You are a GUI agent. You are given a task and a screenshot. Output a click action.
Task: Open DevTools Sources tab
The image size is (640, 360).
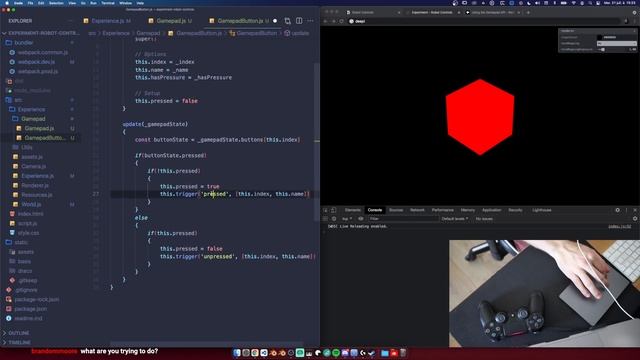tap(396, 210)
